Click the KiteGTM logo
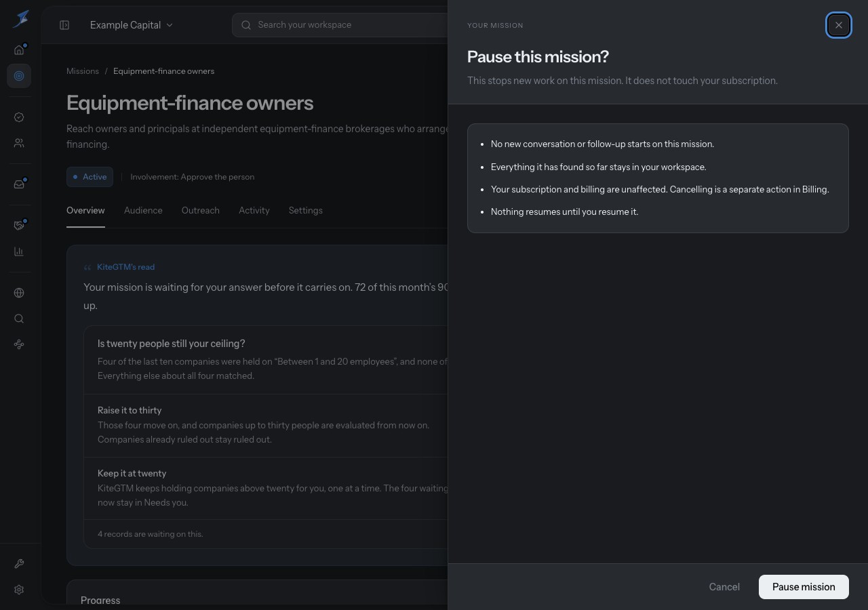This screenshot has height=610, width=868. pos(21,18)
